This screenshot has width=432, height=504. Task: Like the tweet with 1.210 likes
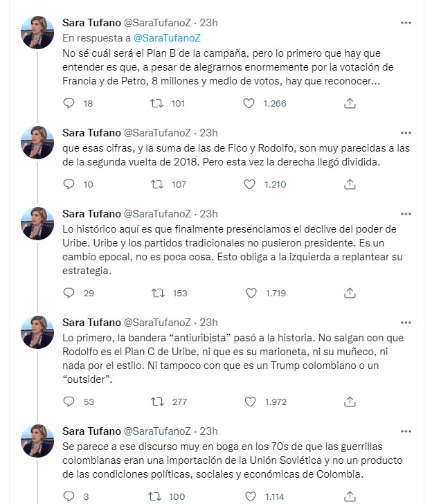pos(249,184)
